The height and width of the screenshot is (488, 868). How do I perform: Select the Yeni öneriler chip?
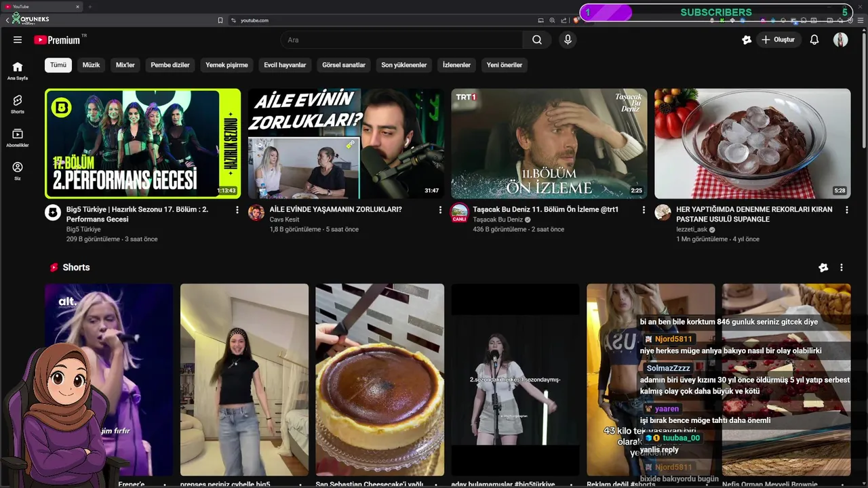505,65
